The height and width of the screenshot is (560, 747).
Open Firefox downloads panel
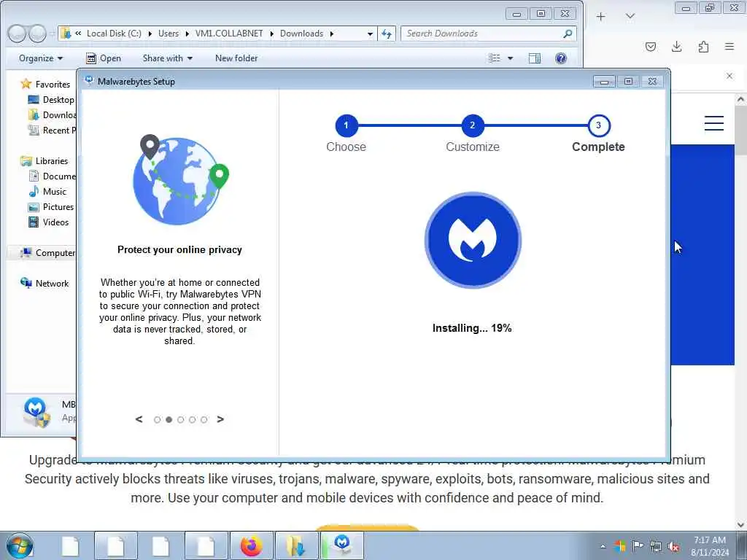(676, 47)
